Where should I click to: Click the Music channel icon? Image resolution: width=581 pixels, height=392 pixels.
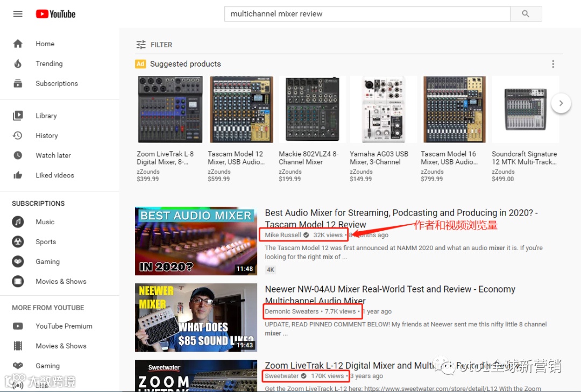[x=18, y=222]
